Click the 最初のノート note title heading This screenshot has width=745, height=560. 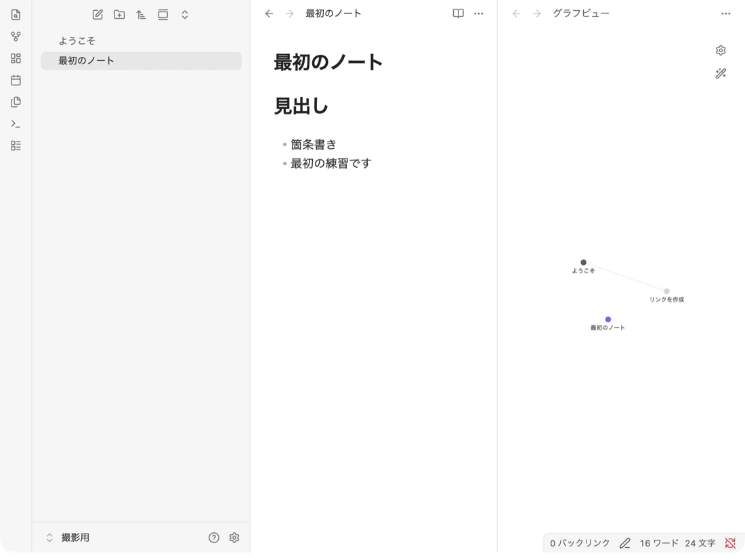pyautogui.click(x=328, y=62)
